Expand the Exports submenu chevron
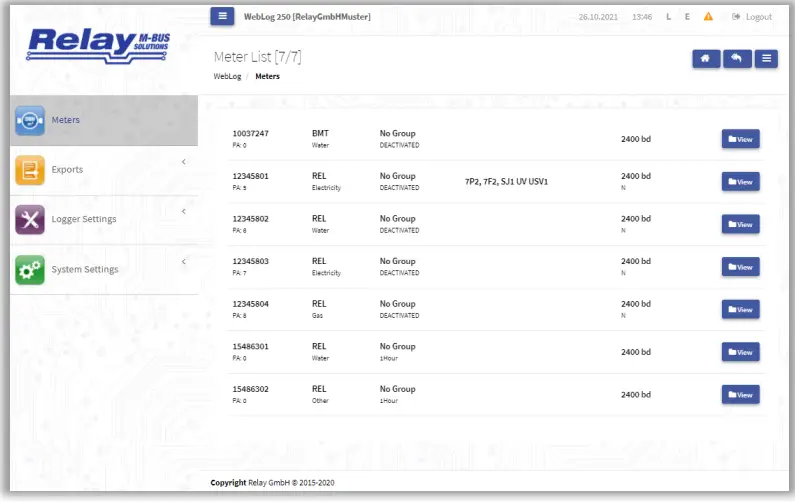The height and width of the screenshot is (502, 795). click(x=184, y=162)
